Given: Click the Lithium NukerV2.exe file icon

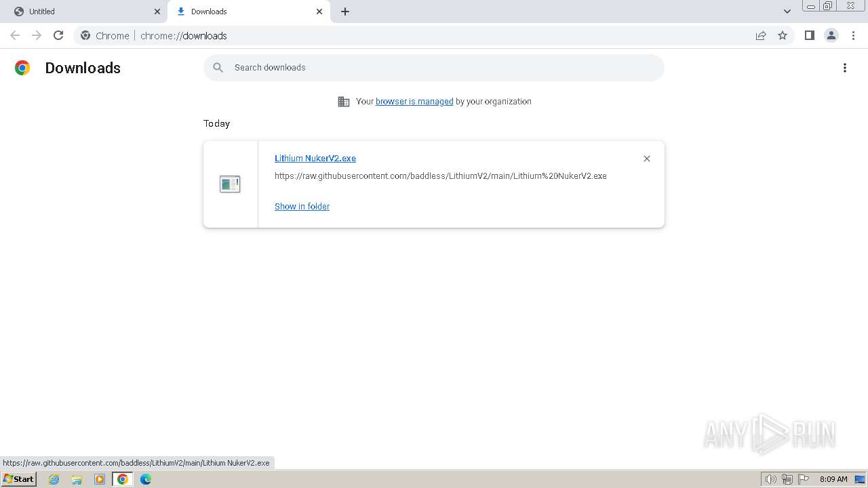Looking at the screenshot, I should pos(230,184).
